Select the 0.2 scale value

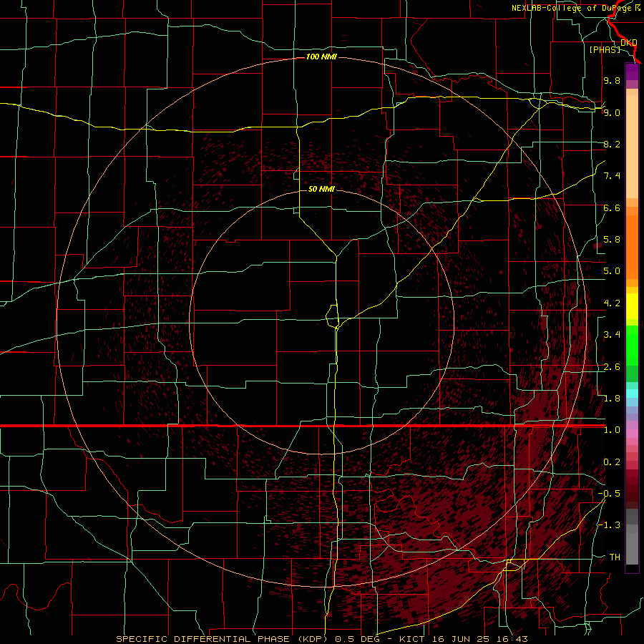[612, 462]
